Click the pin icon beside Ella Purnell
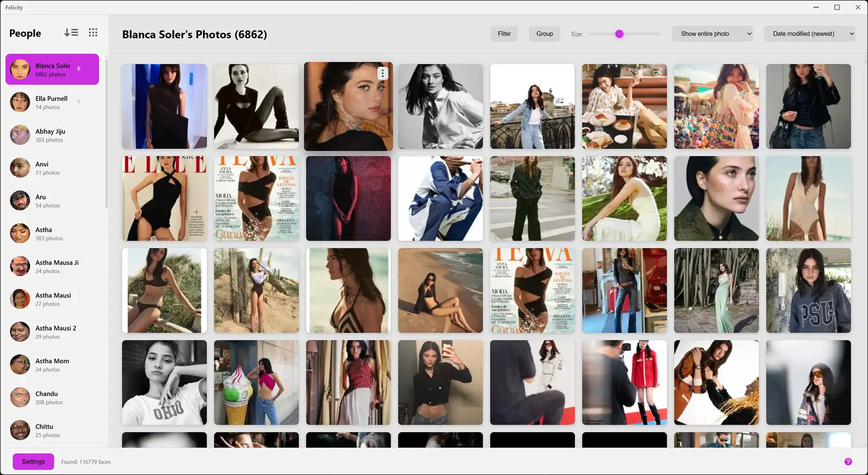 click(79, 101)
